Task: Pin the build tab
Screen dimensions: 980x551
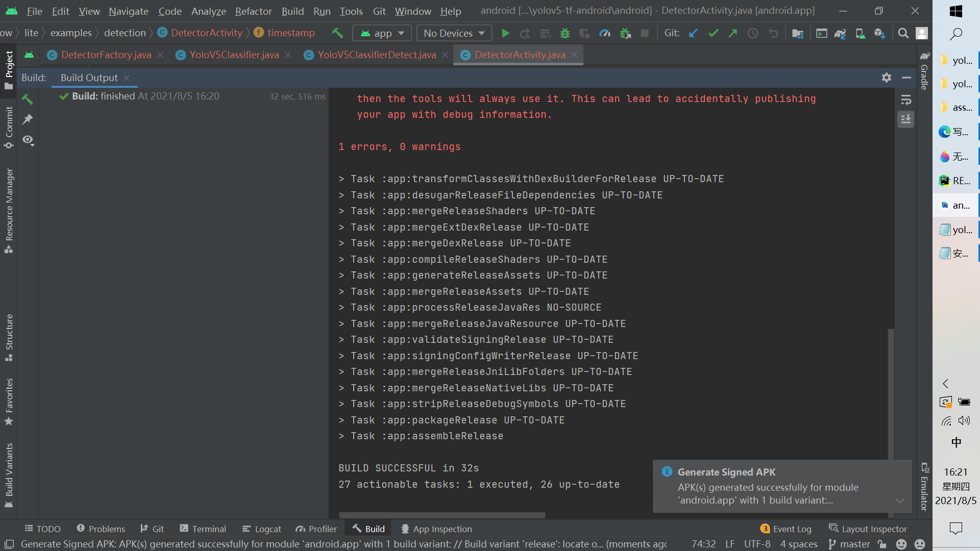Action: coord(28,119)
